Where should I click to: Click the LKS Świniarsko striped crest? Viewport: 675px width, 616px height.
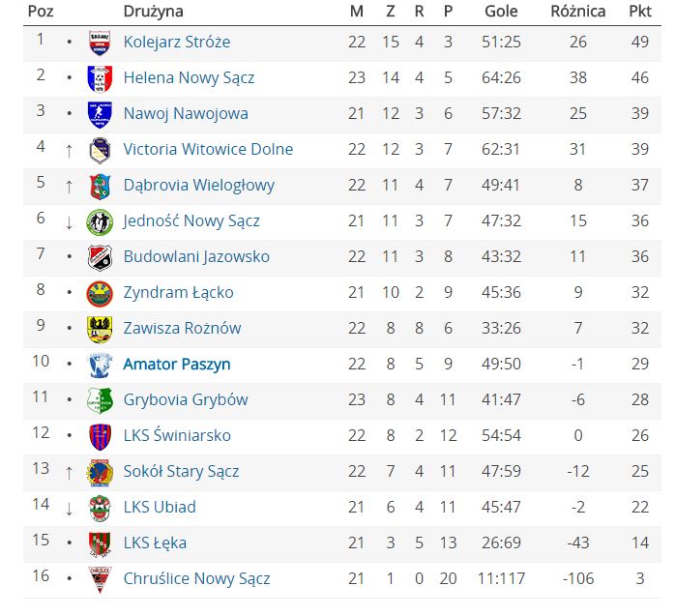click(100, 436)
